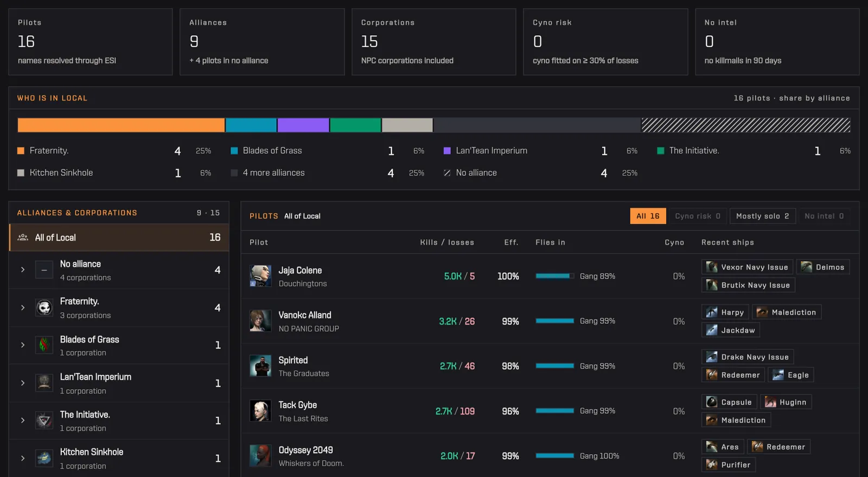The width and height of the screenshot is (868, 477).
Task: Click the Drake Navy Issue ship icon
Action: [712, 357]
